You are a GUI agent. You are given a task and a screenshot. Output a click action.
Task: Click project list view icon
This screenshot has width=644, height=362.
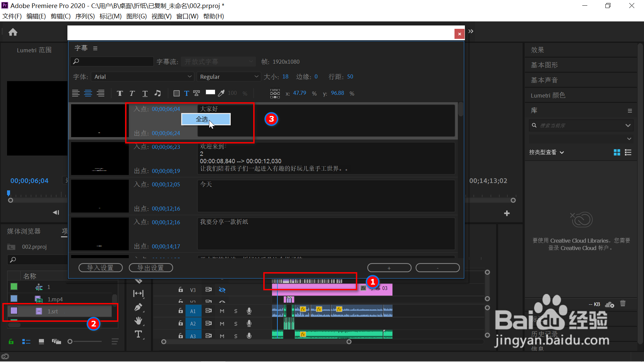[x=26, y=342]
